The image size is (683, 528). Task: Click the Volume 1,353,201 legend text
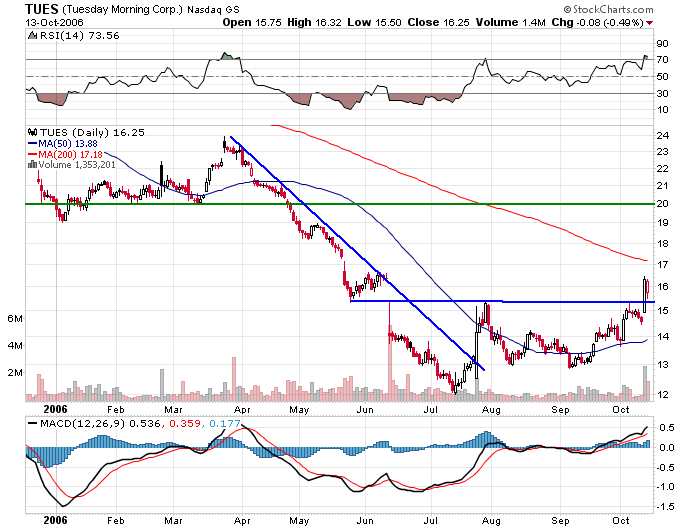[77, 165]
